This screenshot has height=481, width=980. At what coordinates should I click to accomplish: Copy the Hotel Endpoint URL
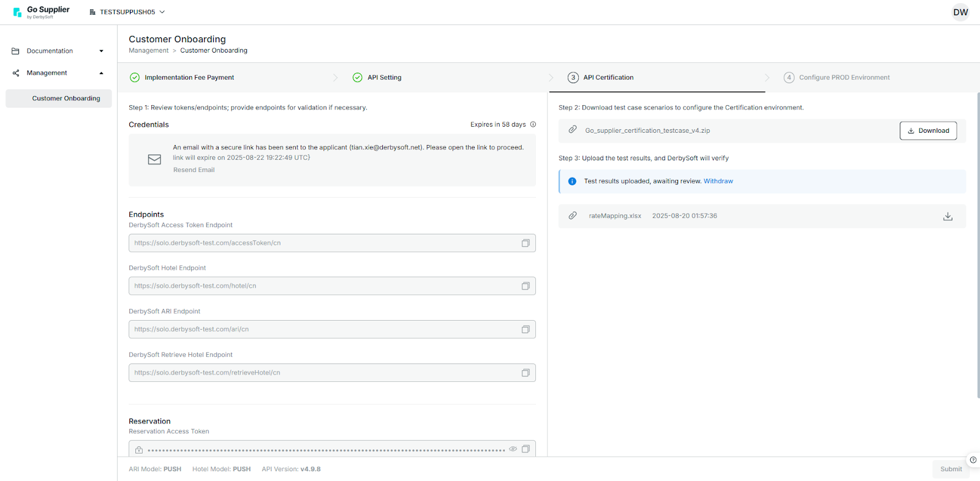tap(526, 286)
